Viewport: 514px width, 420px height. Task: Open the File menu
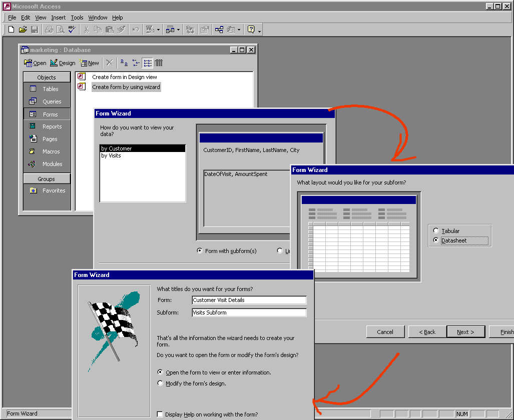[12, 17]
